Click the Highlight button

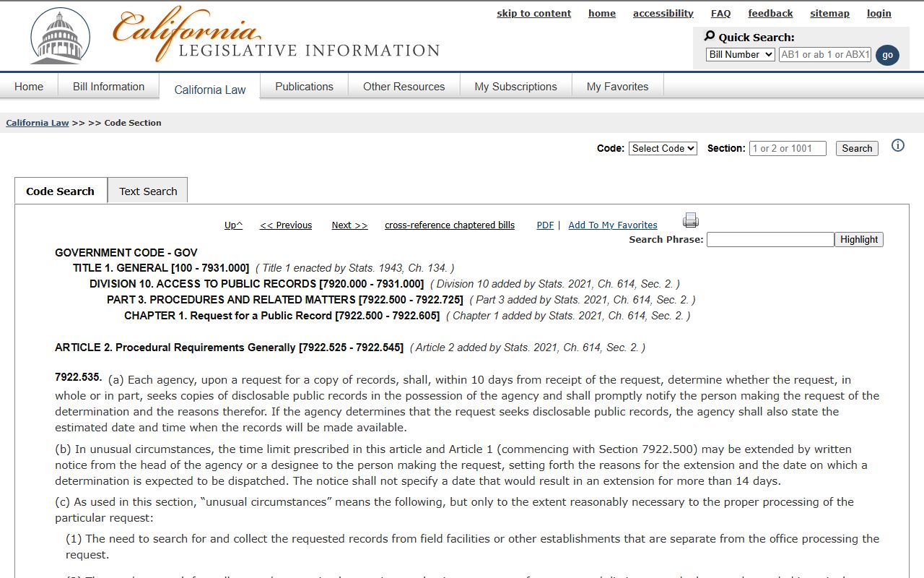click(x=859, y=239)
